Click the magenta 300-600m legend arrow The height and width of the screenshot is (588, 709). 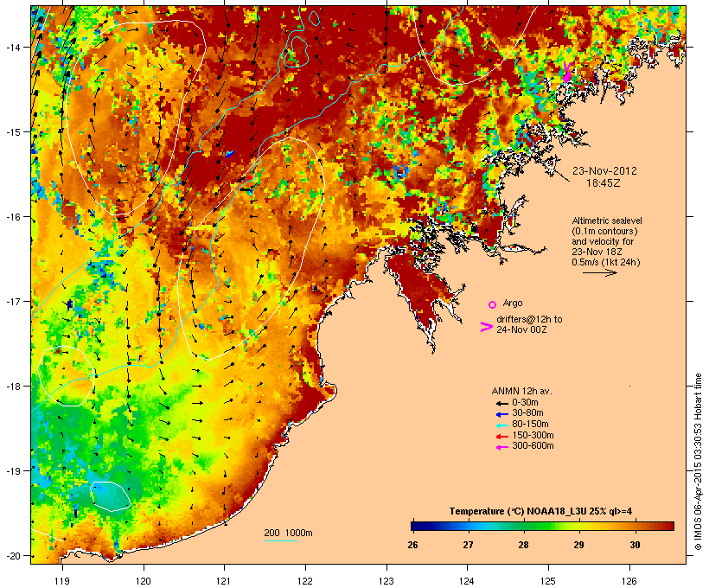click(502, 447)
